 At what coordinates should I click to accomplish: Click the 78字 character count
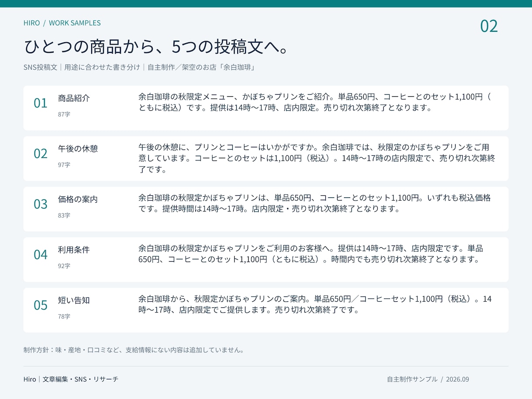coord(64,317)
